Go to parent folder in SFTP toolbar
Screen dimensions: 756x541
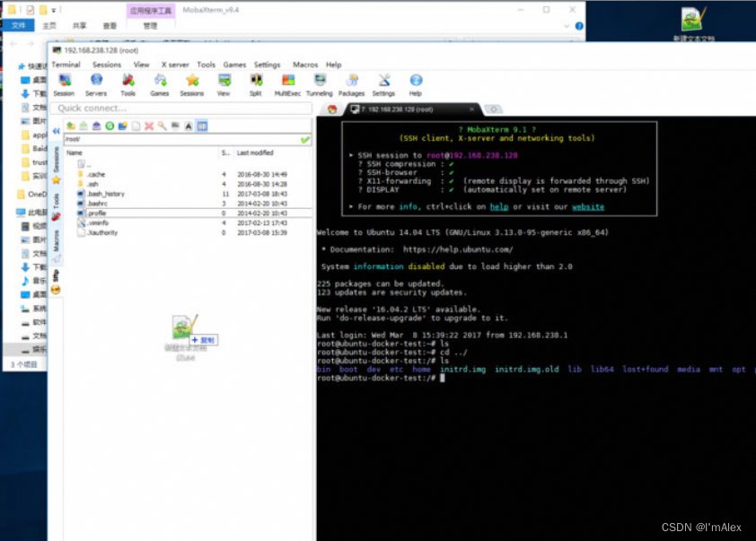[x=71, y=127]
